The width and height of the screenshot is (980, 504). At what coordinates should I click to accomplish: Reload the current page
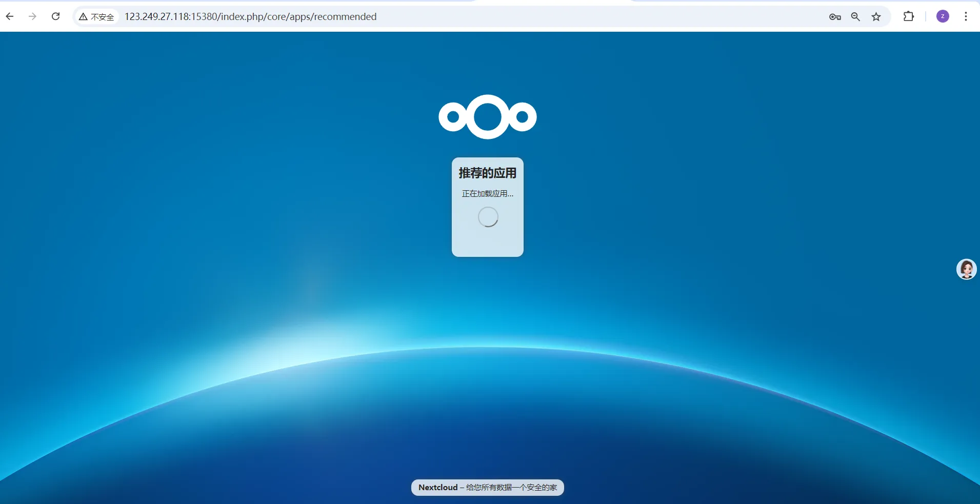(56, 16)
